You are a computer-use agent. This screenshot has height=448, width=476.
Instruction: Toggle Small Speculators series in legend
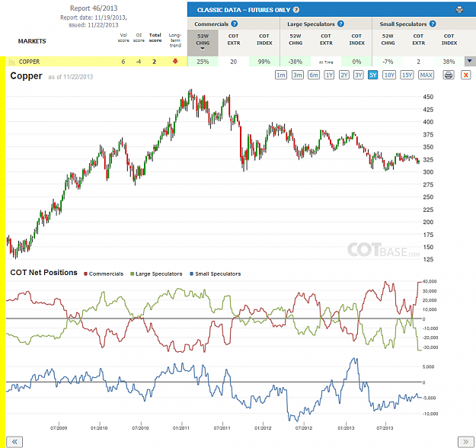point(215,274)
